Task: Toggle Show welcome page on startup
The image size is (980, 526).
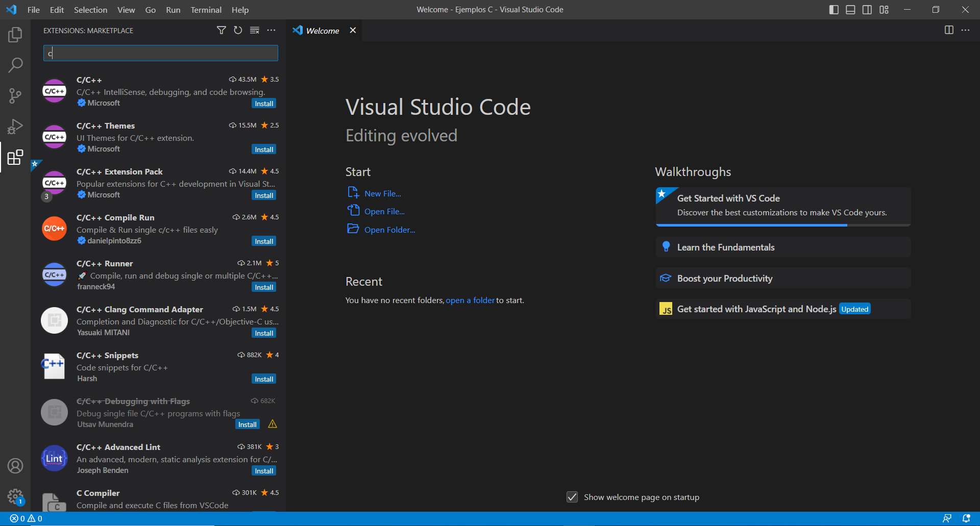Action: (572, 497)
